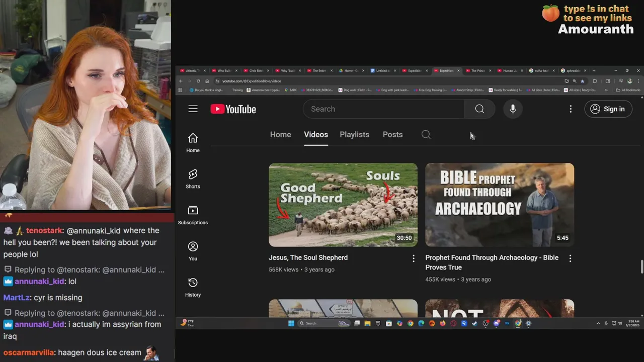Open the weather widget showing 77°F
644x362 pixels.
[188, 323]
